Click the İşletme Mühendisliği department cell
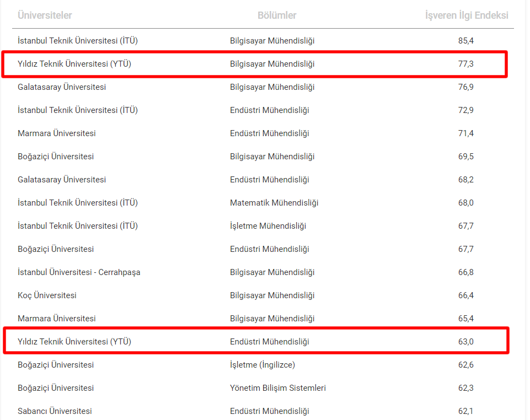Image resolution: width=530 pixels, height=420 pixels. (x=268, y=226)
